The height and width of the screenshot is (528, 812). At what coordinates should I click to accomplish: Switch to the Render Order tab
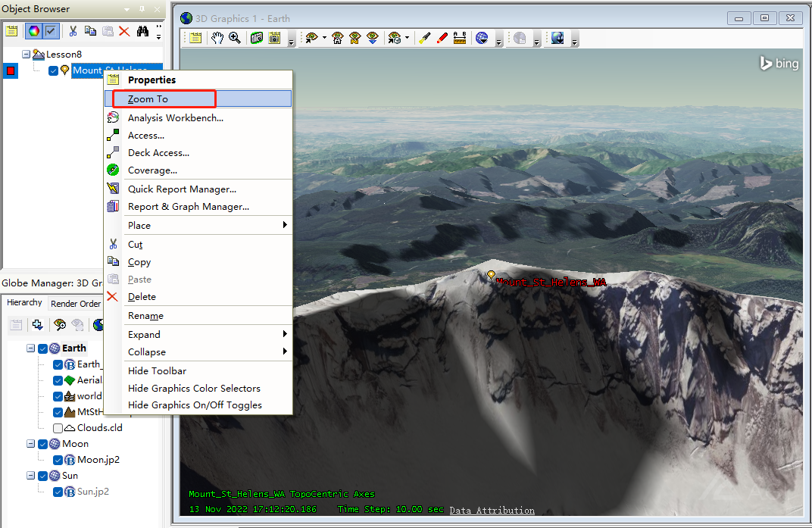pyautogui.click(x=75, y=304)
